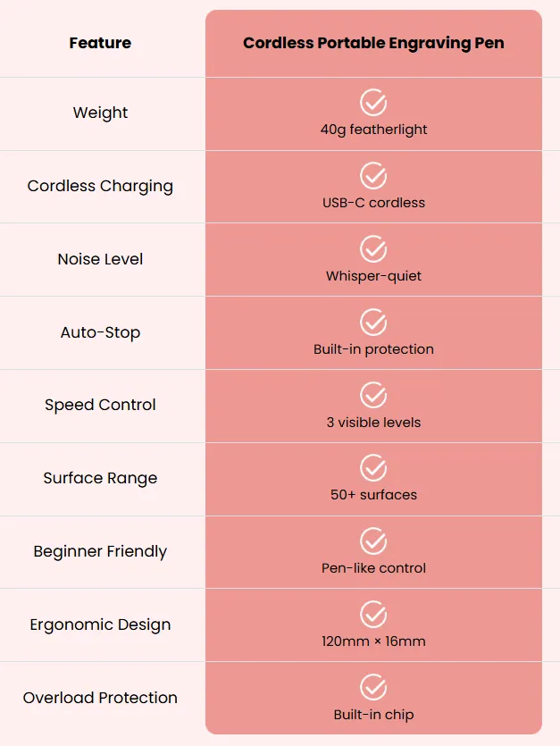Click the checkmark icon above Pen-like control
560x746 pixels.
tap(373, 541)
